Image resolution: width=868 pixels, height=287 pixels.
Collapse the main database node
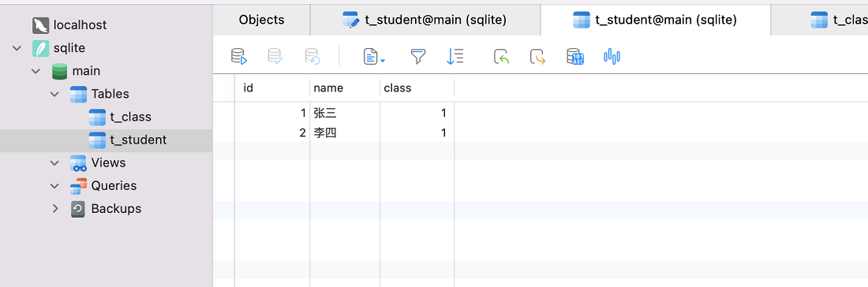click(x=36, y=71)
